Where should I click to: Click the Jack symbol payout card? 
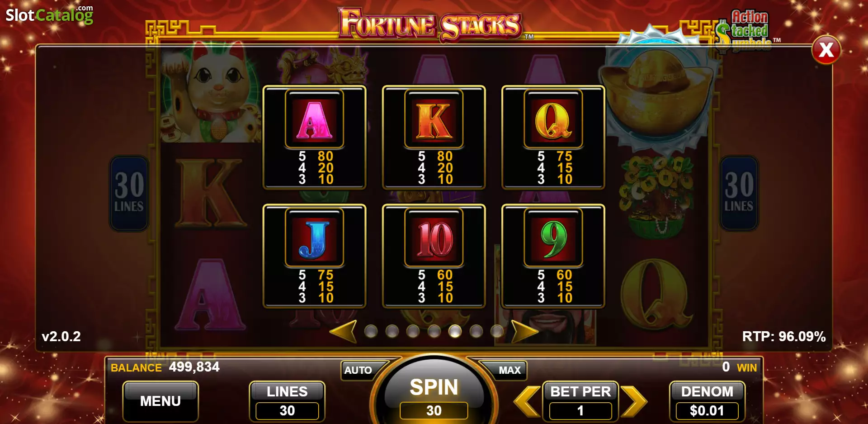coord(314,256)
